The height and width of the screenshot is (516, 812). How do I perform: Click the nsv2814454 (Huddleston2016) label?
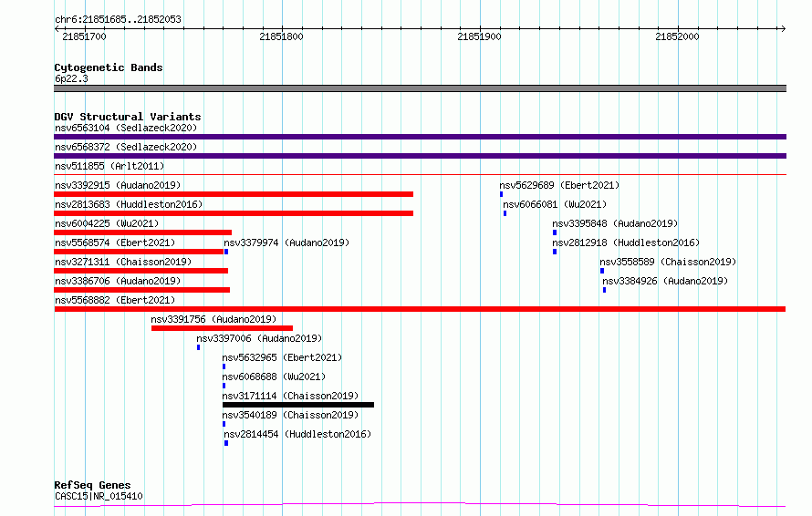click(x=297, y=434)
